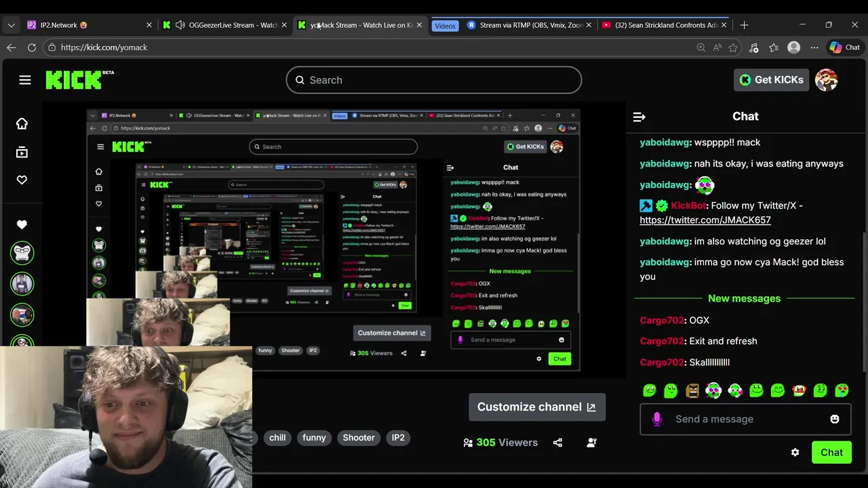Select the KickBot username in chat
Screen dimensions: 868x488
click(x=688, y=205)
